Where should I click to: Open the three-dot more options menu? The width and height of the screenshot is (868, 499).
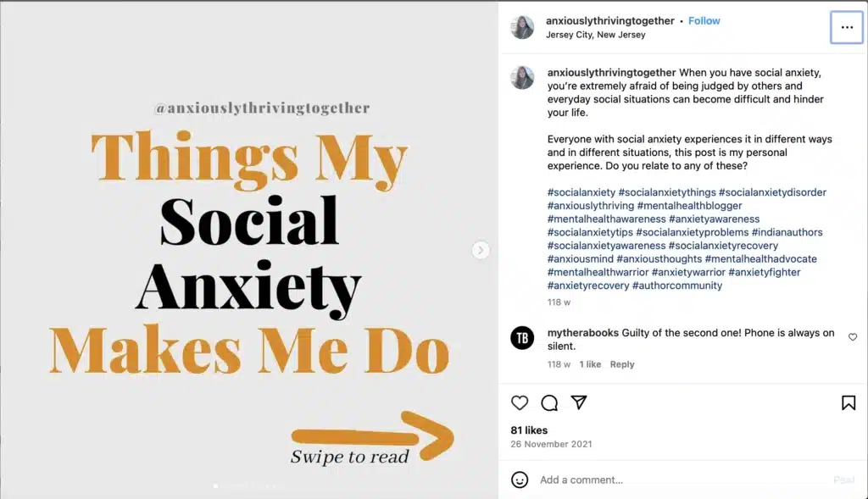(847, 27)
